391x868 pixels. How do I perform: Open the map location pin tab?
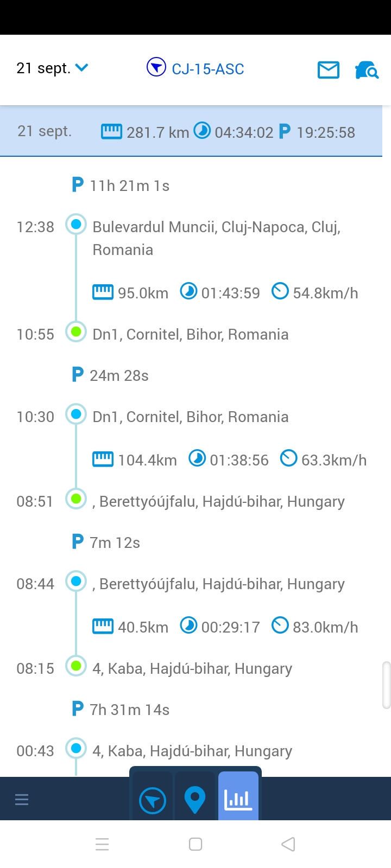(195, 800)
